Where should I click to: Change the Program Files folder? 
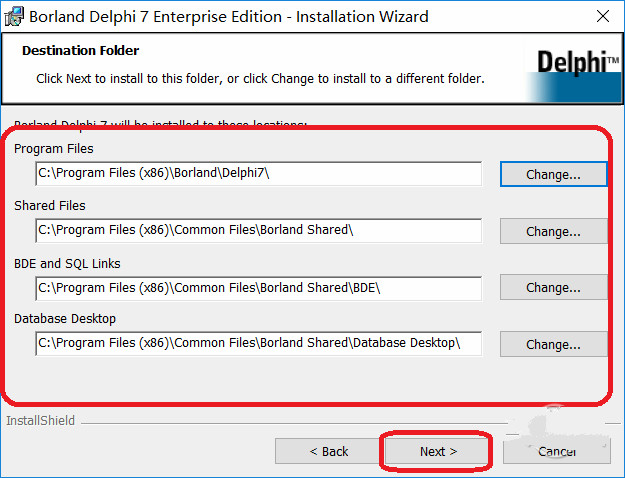click(x=553, y=174)
